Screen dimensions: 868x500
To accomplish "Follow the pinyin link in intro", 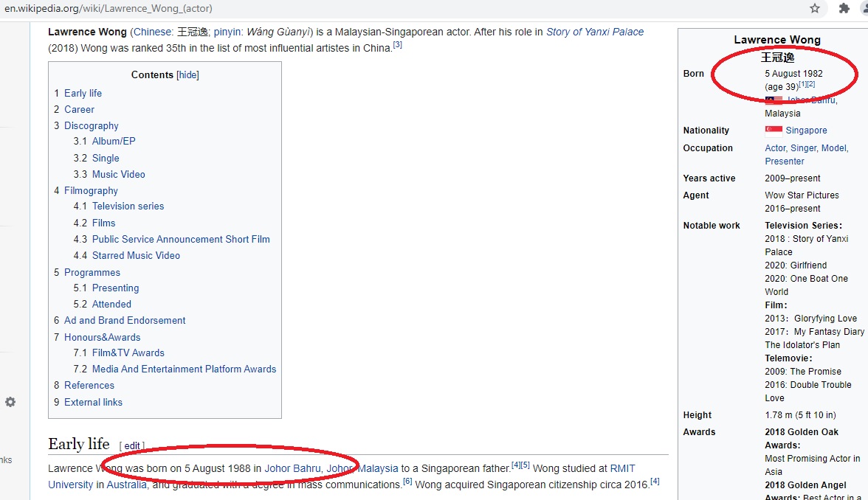I will pos(227,32).
